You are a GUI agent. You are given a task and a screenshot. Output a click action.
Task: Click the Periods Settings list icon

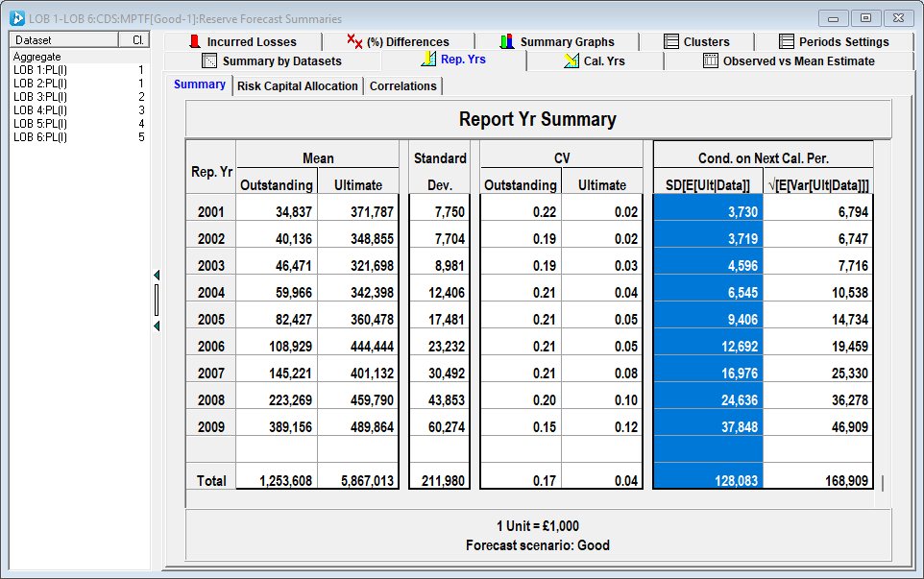tap(787, 41)
